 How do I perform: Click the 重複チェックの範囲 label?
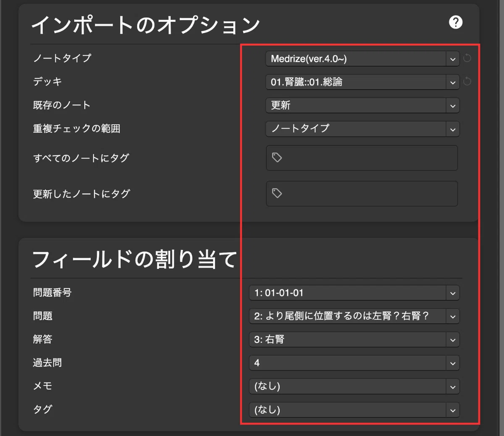[76, 129]
